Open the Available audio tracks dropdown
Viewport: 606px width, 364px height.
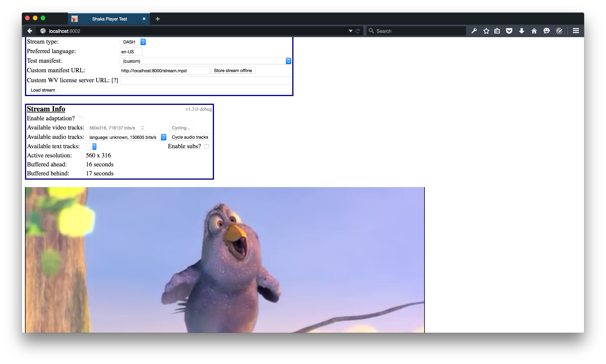point(126,137)
